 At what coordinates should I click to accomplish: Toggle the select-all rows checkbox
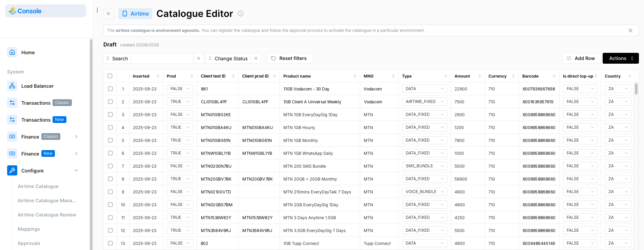coord(110,76)
